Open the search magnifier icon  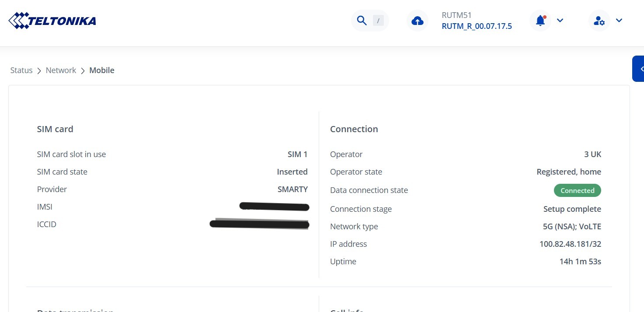(362, 21)
